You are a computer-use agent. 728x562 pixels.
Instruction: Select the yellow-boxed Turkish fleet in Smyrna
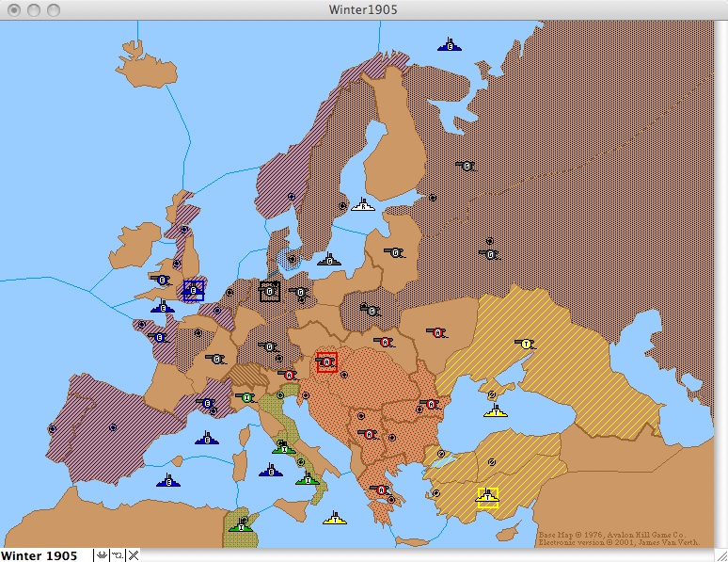487,497
